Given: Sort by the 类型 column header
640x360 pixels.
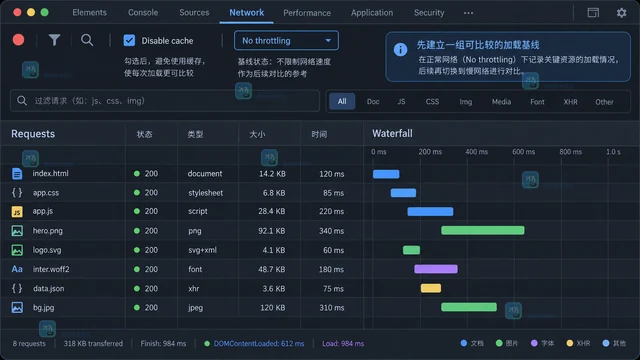Looking at the screenshot, I should pyautogui.click(x=196, y=134).
